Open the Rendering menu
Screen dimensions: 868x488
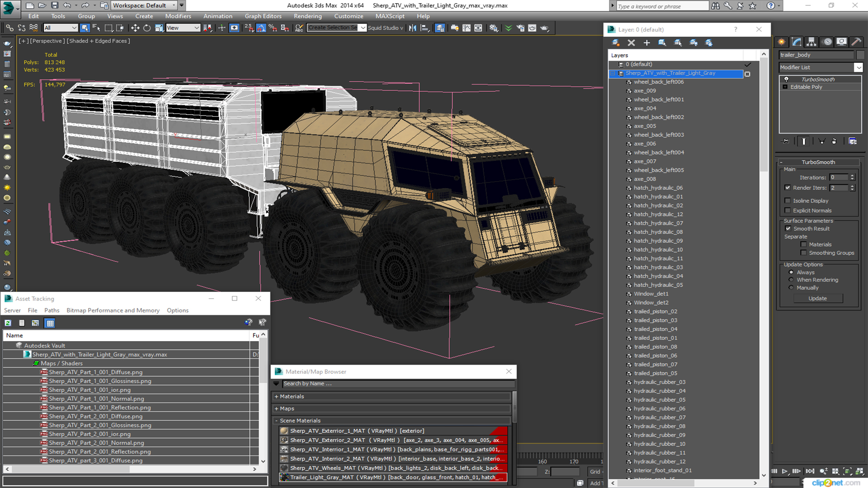coord(308,16)
